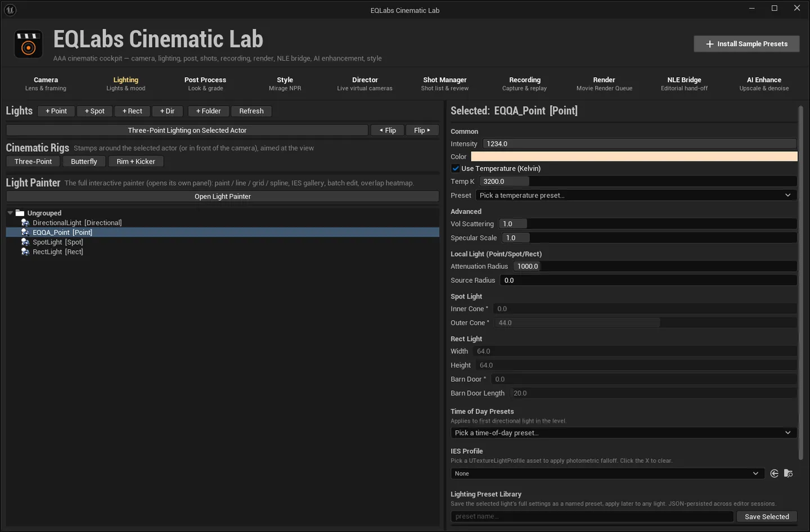
Task: Collapse the Ungrouped folder triangle
Action: coord(10,213)
